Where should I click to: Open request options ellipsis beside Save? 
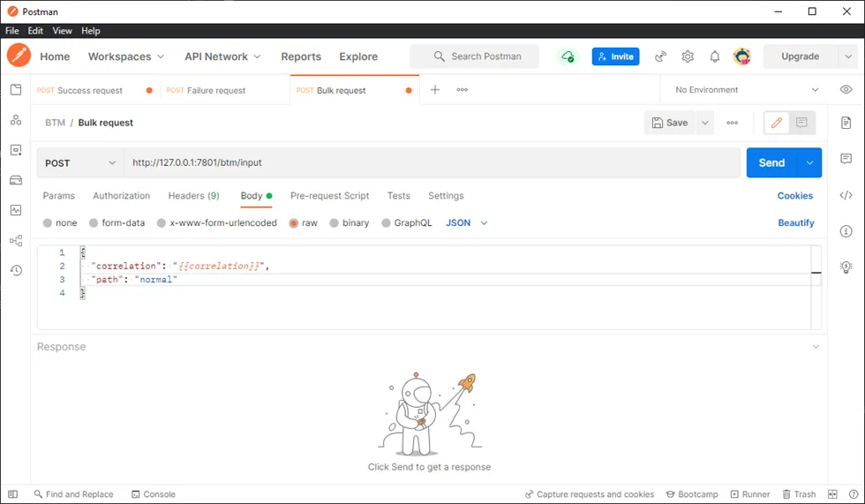tap(732, 123)
